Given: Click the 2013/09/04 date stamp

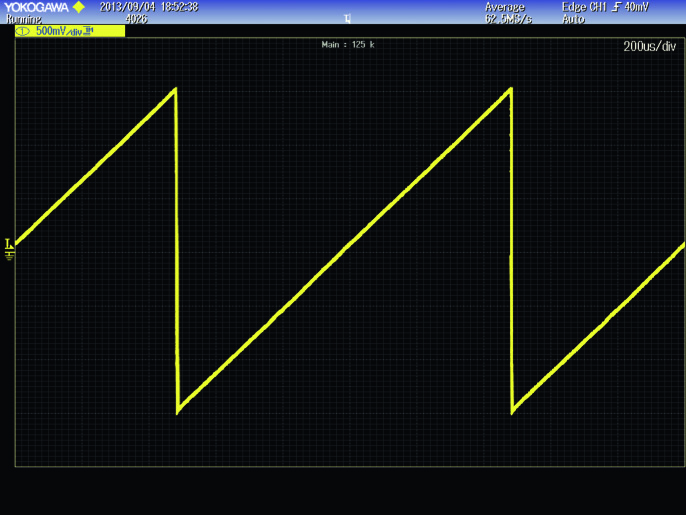Looking at the screenshot, I should pos(127,7).
